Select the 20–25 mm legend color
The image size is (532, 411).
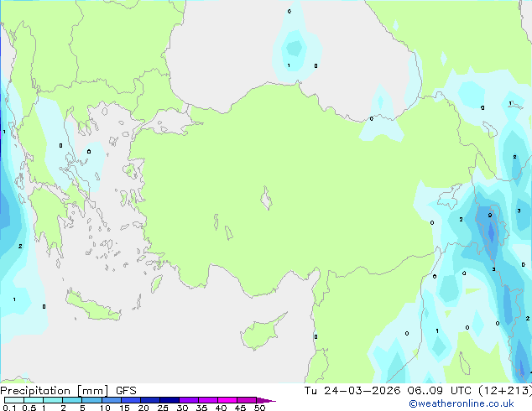[x=149, y=400]
